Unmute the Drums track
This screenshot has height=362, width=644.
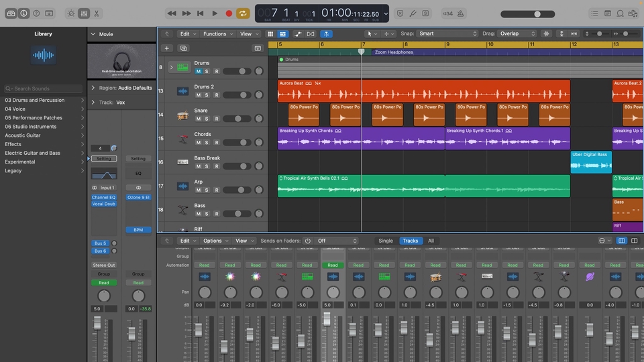[x=198, y=71]
